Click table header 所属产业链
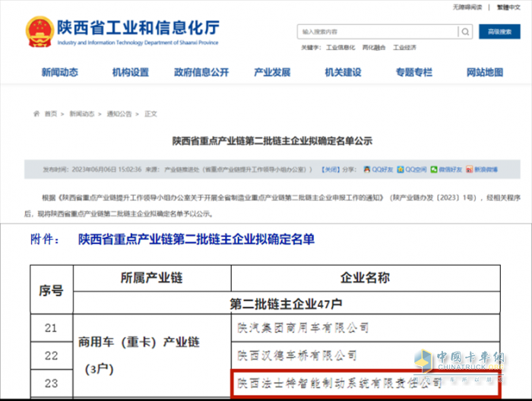532x401 pixels. (x=152, y=278)
